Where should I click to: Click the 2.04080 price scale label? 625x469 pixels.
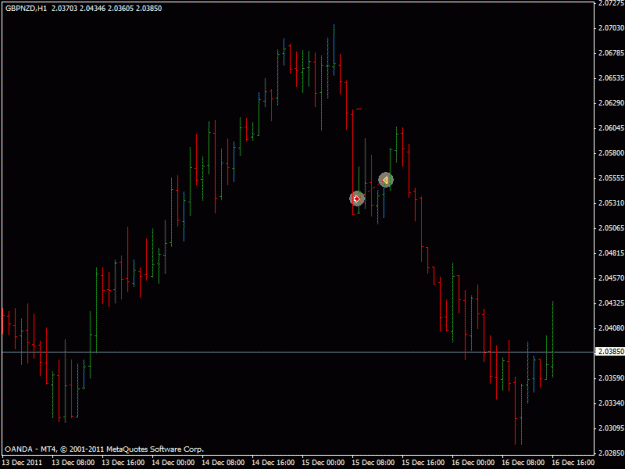click(611, 328)
